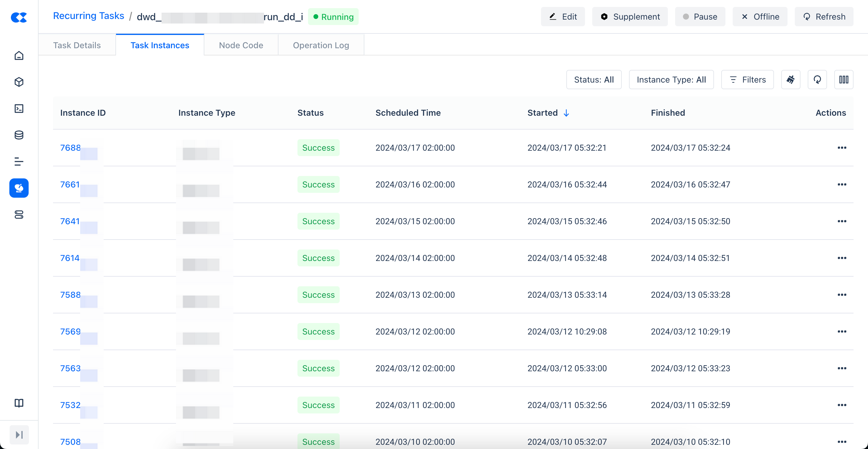Image resolution: width=868 pixels, height=449 pixels.
Task: Open the terminal console sidebar icon
Action: [x=19, y=108]
